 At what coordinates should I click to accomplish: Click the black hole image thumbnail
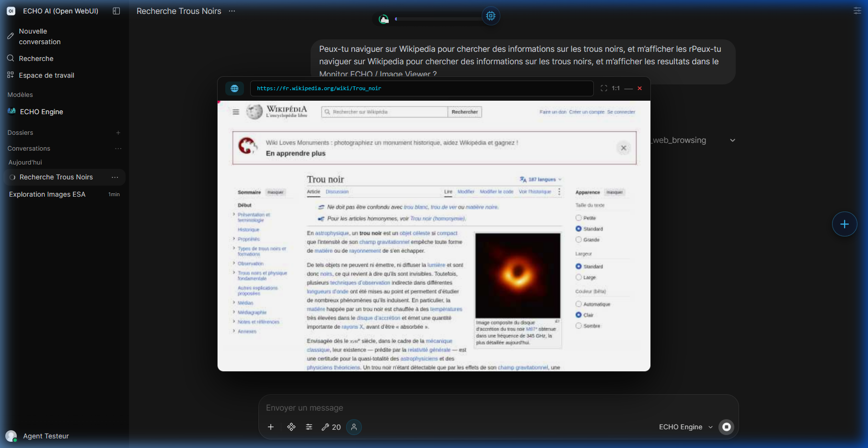click(x=518, y=276)
